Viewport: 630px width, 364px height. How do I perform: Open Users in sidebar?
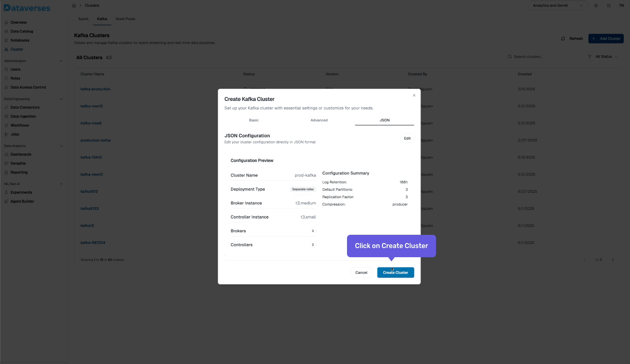(15, 69)
